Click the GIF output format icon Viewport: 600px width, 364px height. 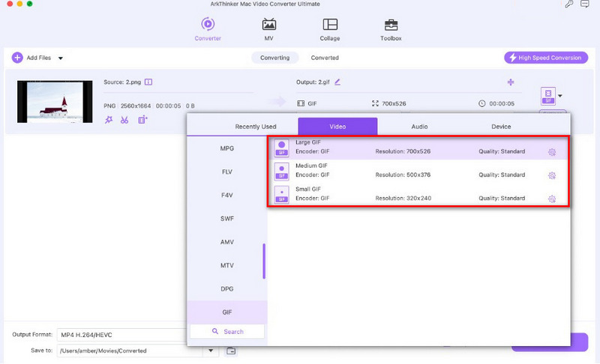click(x=548, y=96)
